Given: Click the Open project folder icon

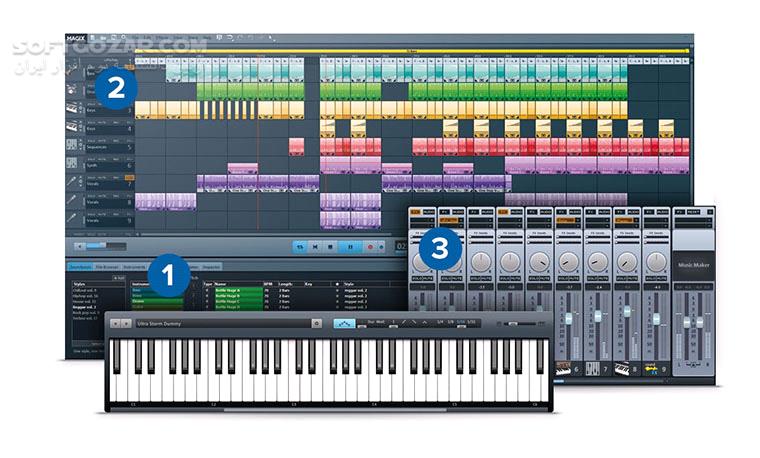Looking at the screenshot, I should tap(103, 37).
